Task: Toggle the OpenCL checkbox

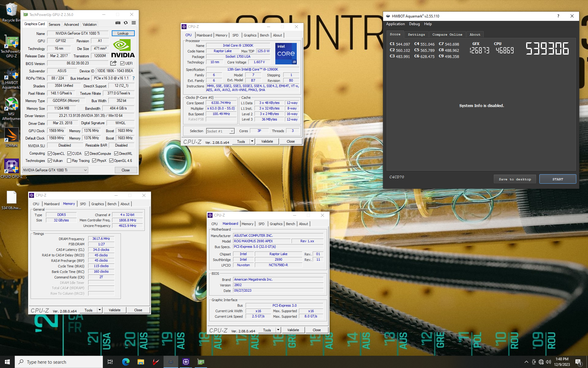Action: click(50, 154)
